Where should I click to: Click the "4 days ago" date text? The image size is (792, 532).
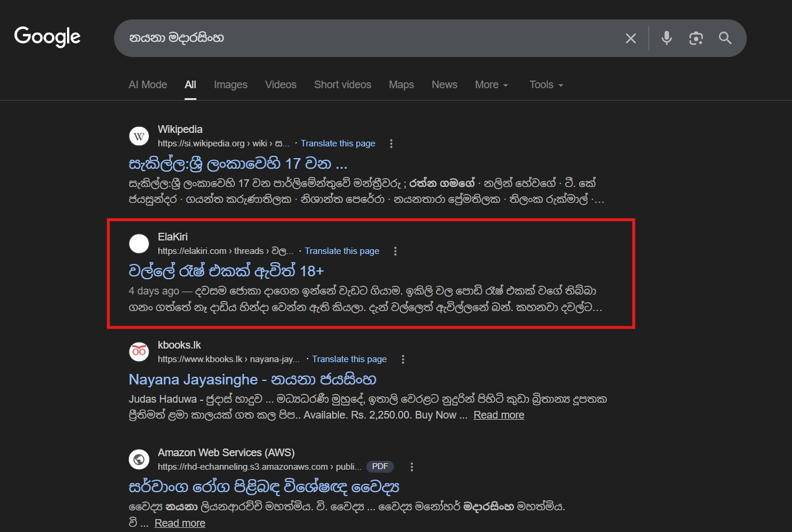click(x=154, y=291)
